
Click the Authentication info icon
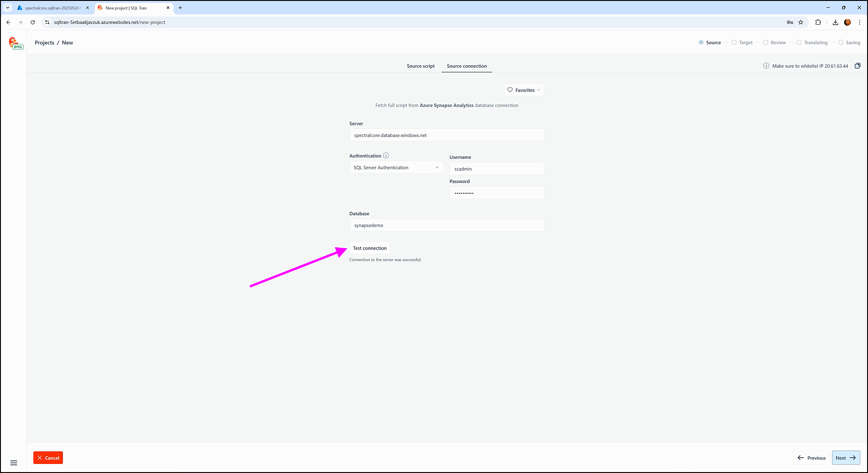(386, 156)
